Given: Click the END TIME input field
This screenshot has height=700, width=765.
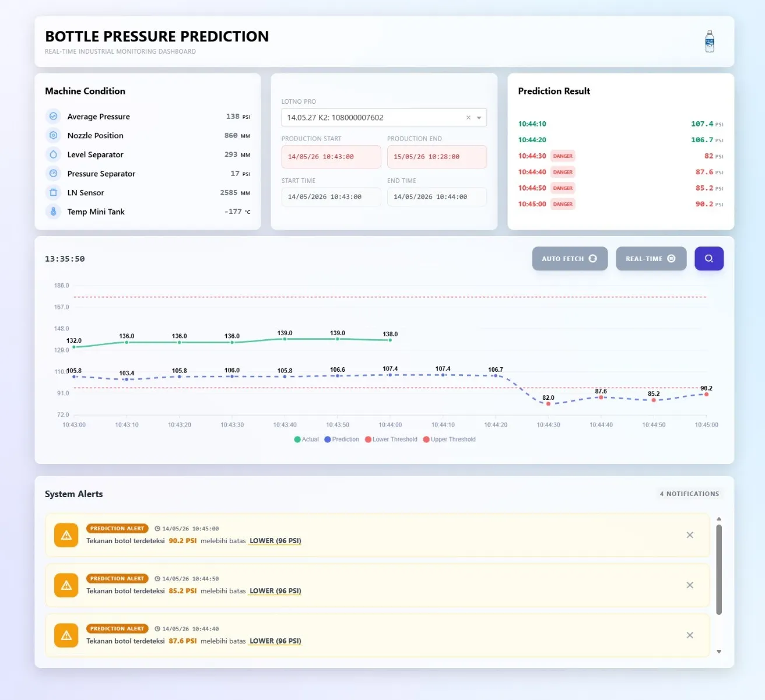Looking at the screenshot, I should point(437,197).
